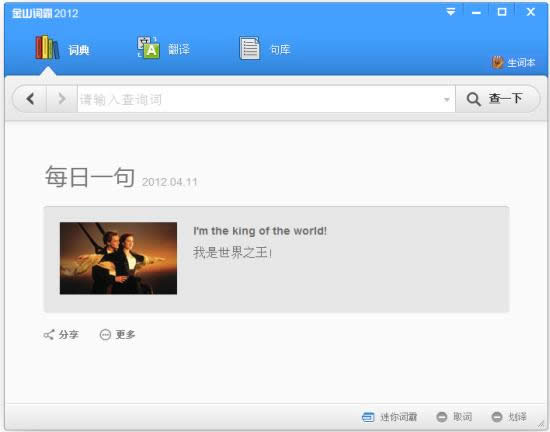Screen dimensions: 550x432
Task: Show more sentences via 更多
Action: coord(118,335)
